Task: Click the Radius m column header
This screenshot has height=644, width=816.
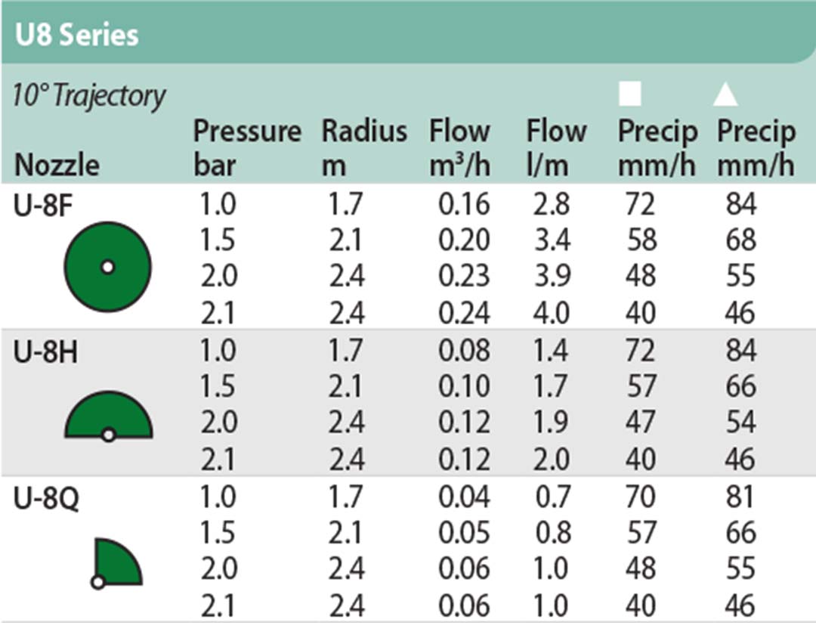Action: [x=363, y=148]
